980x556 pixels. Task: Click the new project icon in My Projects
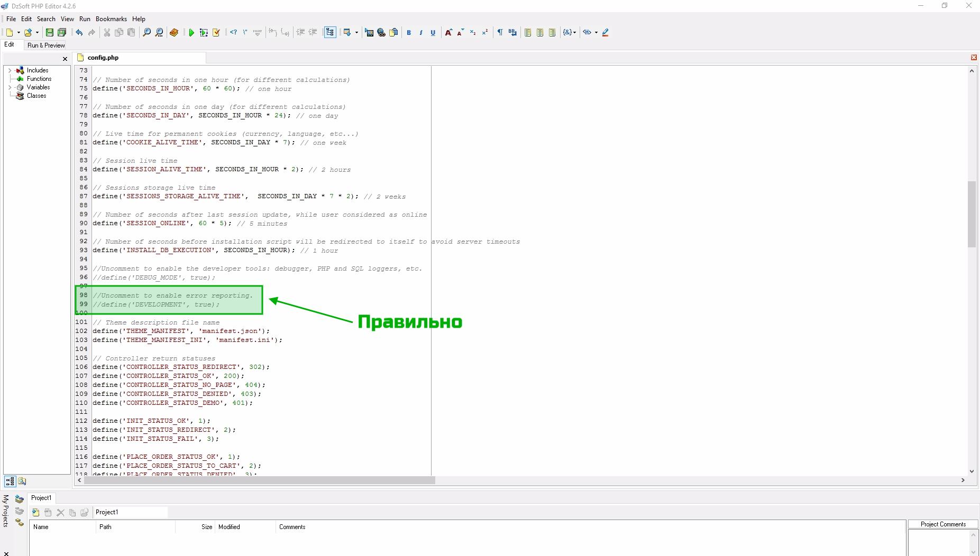pyautogui.click(x=20, y=498)
